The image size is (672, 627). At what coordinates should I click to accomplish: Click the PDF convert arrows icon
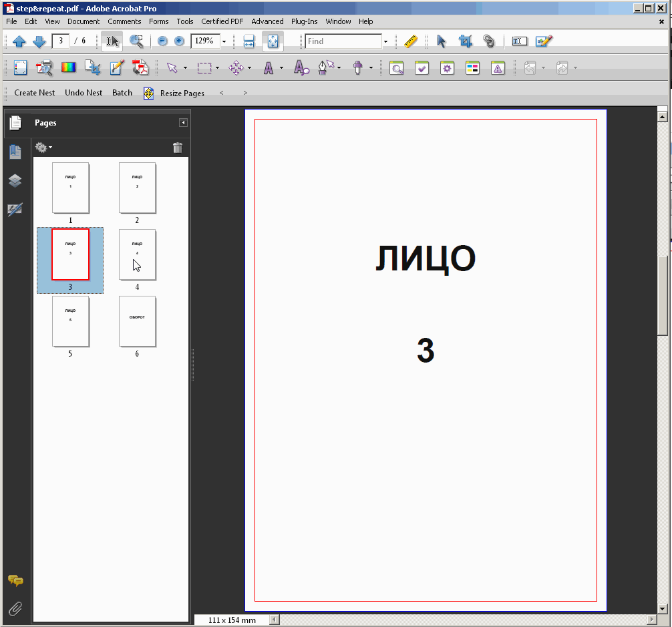[140, 67]
